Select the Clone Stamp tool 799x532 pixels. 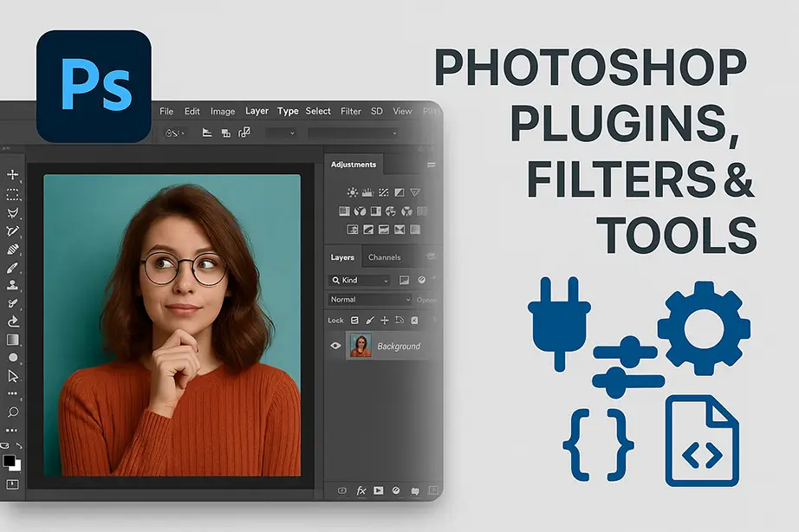point(13,285)
